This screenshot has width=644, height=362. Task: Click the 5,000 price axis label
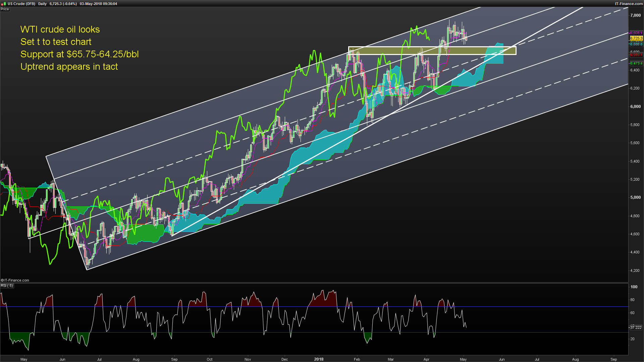636,197
